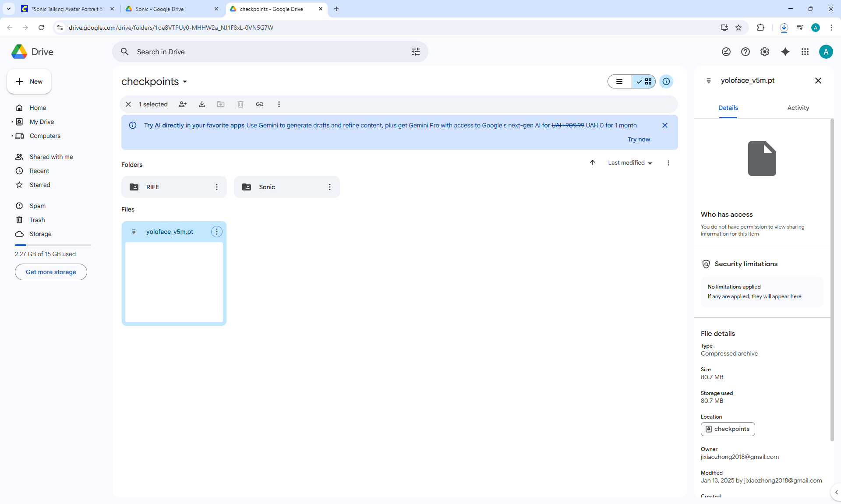Click the Search in Drive field
This screenshot has height=504, width=841.
pyautogui.click(x=263, y=52)
